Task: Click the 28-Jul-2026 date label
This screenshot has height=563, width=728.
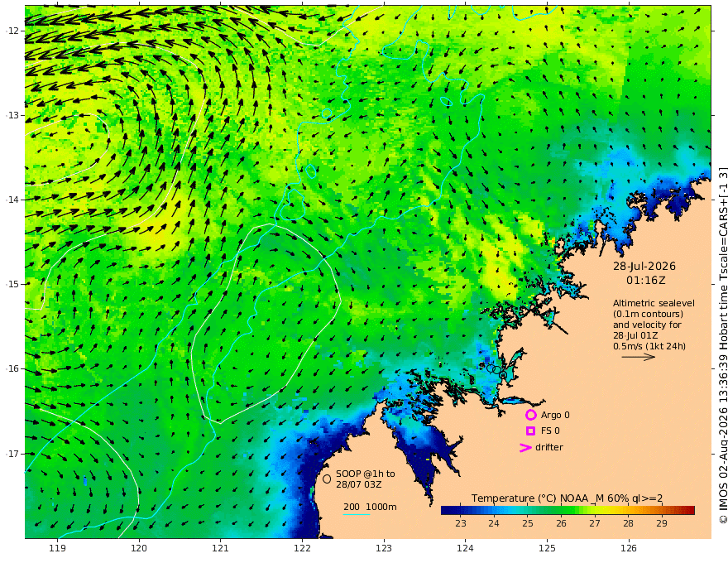Action: 644,266
